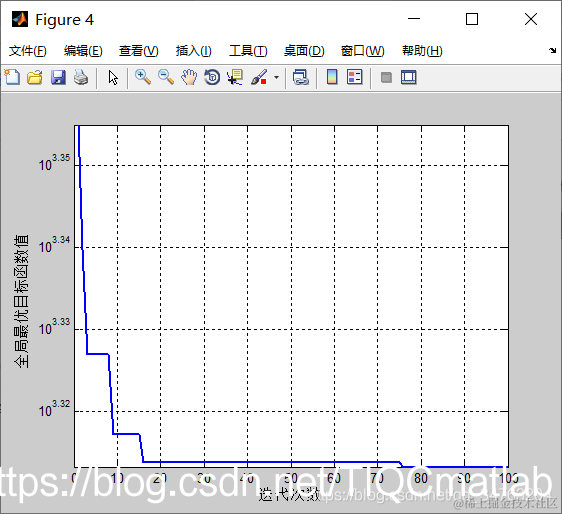562x514 pixels.
Task: Click the y-axis label 全局最优目标函数值
Action: pyautogui.click(x=22, y=301)
